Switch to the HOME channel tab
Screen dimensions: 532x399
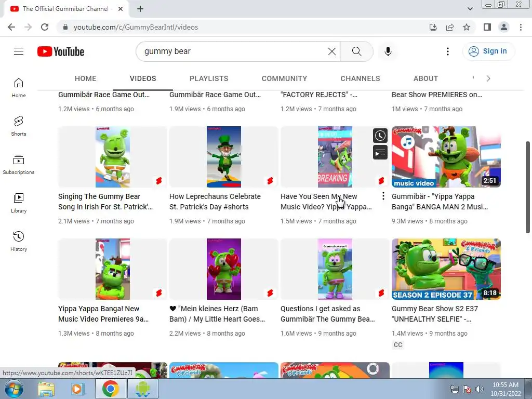tap(86, 79)
